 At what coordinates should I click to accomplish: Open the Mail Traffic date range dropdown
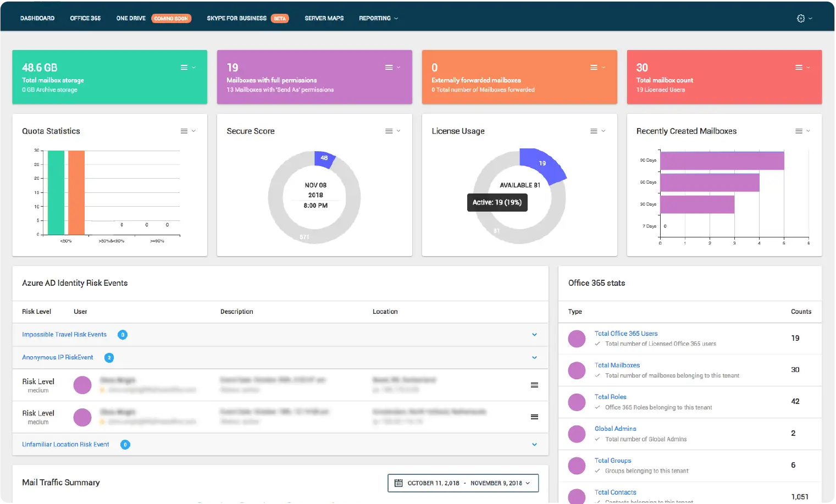point(463,483)
